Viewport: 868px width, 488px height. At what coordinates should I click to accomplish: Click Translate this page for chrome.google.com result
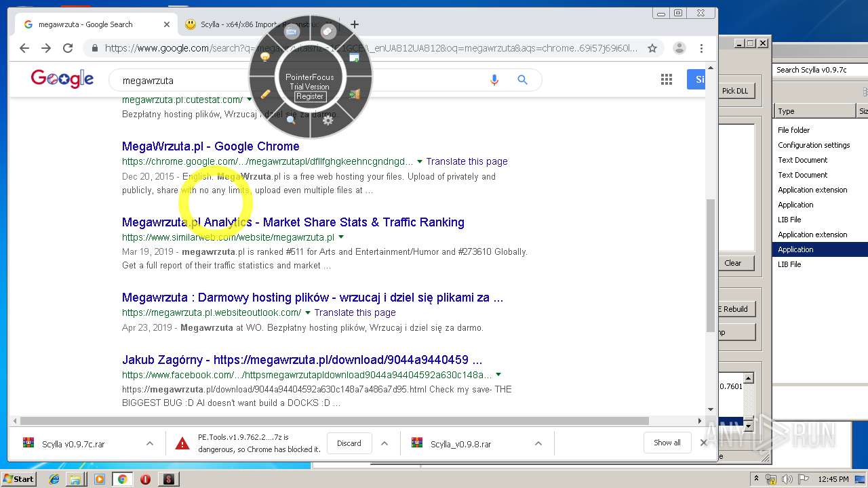[467, 161]
